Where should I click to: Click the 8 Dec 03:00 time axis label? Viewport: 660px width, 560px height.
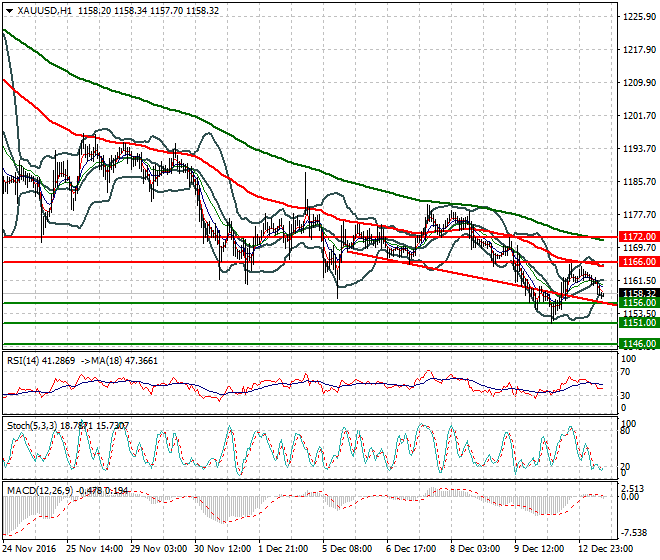tap(476, 549)
